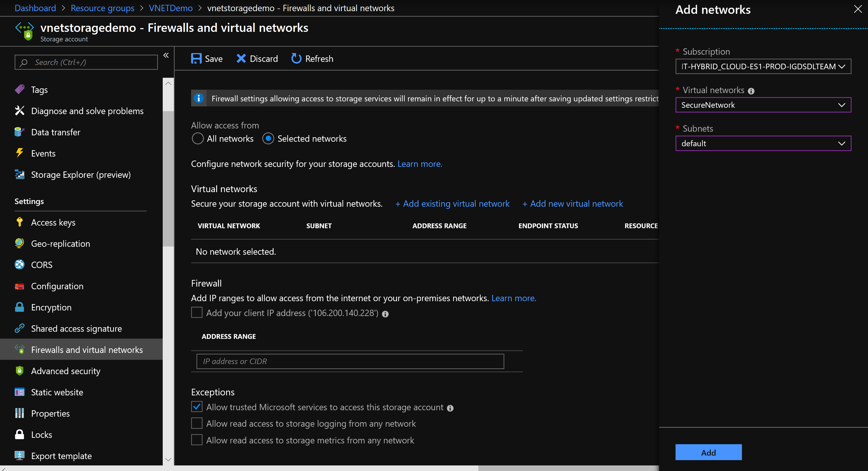
Task: Click the Advanced security shield icon
Action: tap(20, 371)
